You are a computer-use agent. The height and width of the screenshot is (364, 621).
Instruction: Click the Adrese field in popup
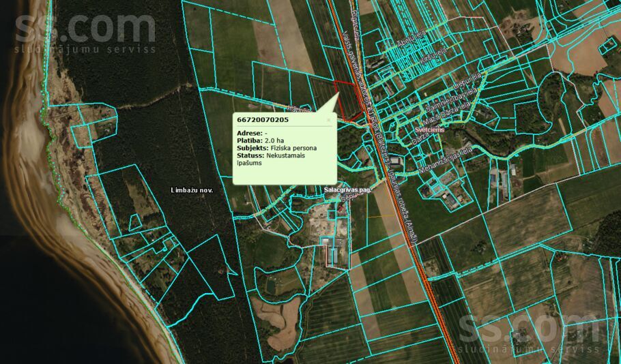251,132
